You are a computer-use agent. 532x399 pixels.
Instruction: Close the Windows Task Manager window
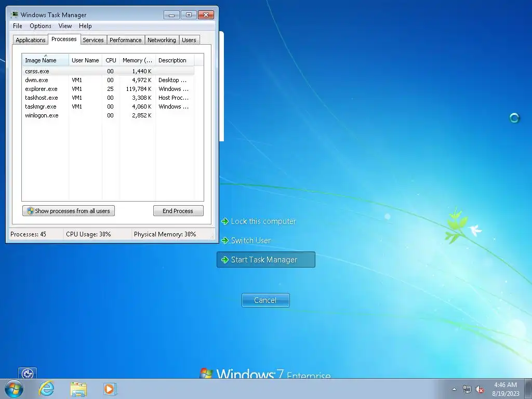click(x=206, y=15)
